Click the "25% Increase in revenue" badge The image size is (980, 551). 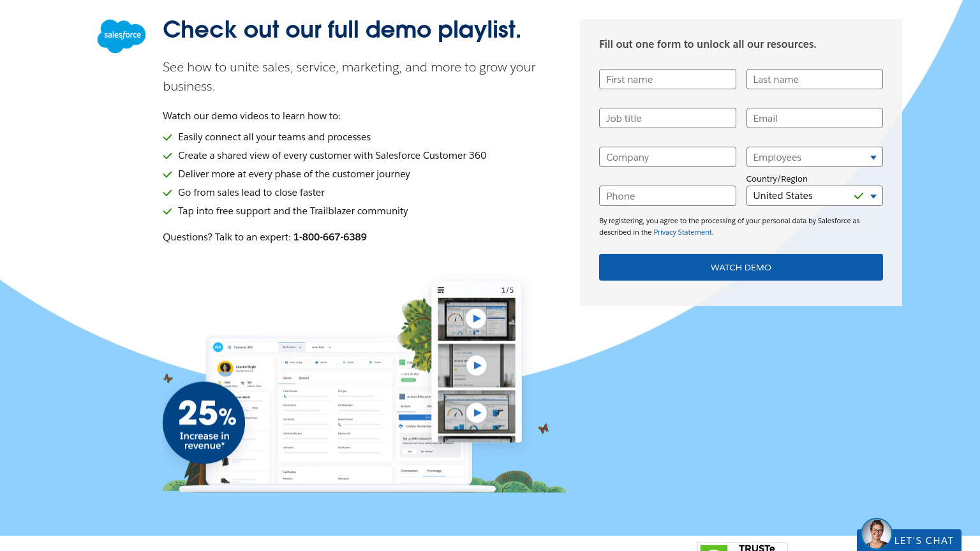tap(204, 423)
